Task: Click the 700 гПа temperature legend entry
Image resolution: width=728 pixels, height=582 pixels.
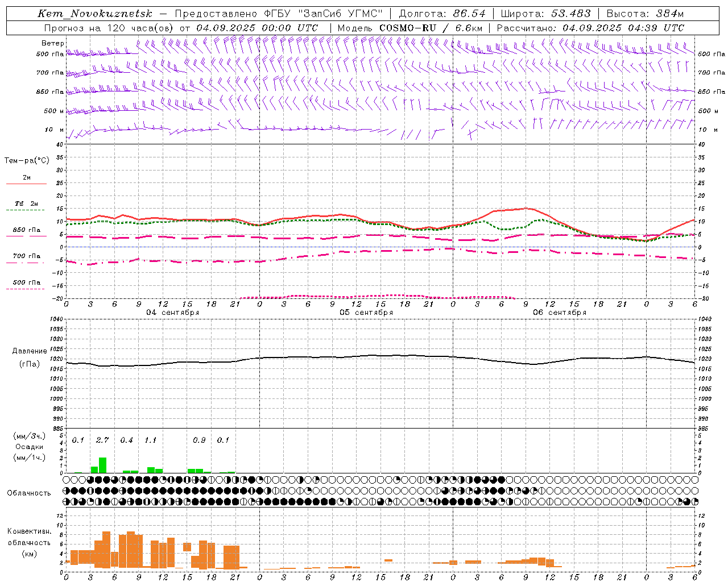Action: (27, 256)
